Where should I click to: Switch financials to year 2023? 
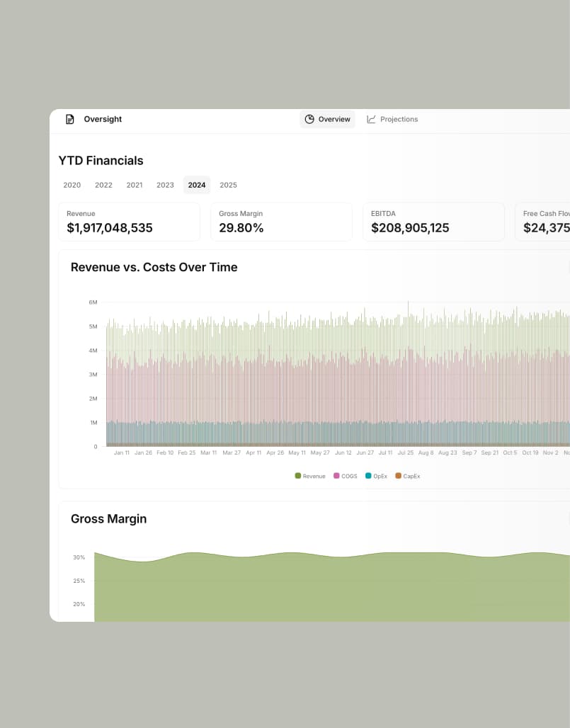pyautogui.click(x=165, y=185)
